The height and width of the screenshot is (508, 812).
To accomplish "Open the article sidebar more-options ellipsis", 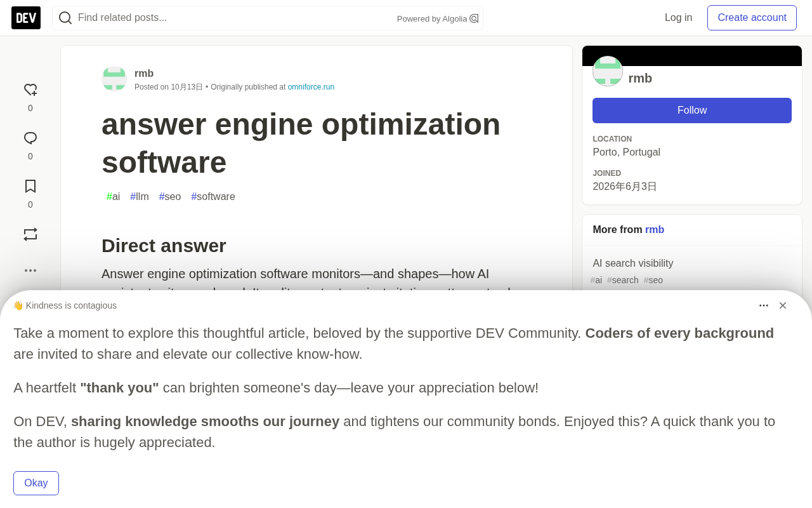I will click(30, 271).
